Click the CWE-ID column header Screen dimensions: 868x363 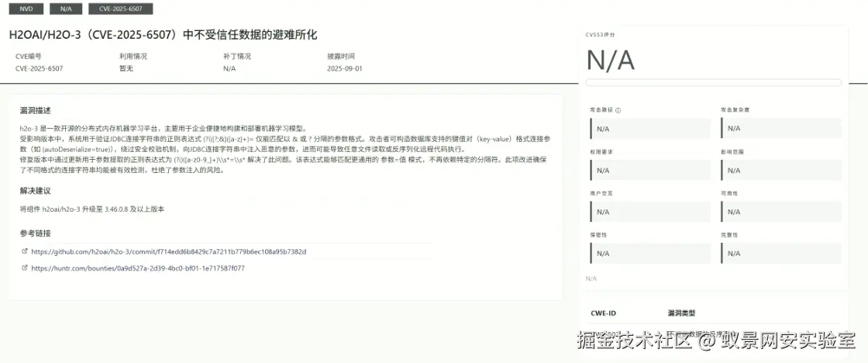[603, 313]
